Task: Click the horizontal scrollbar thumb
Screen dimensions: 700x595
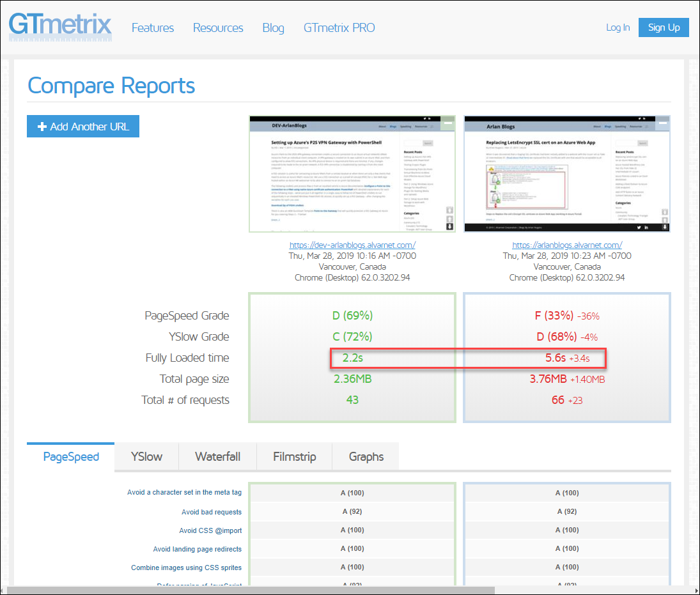Action: pos(251,591)
